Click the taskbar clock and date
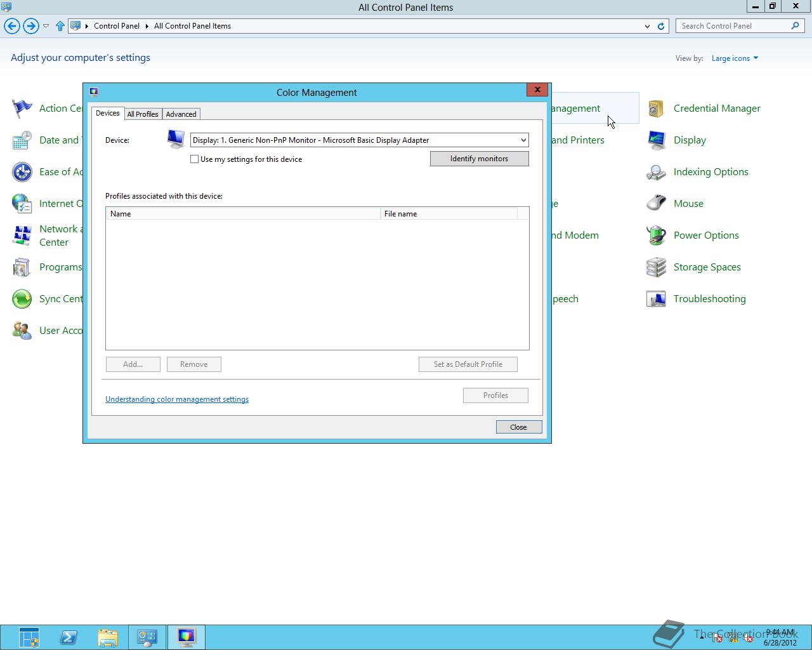Image resolution: width=812 pixels, height=650 pixels. (x=780, y=637)
